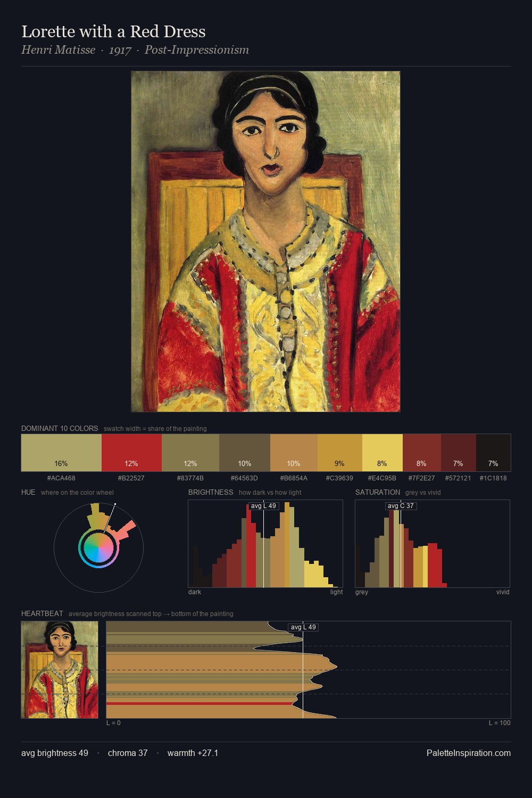532x798 pixels.
Task: Click the 'dark' axis label under Brightness
Action: (195, 592)
